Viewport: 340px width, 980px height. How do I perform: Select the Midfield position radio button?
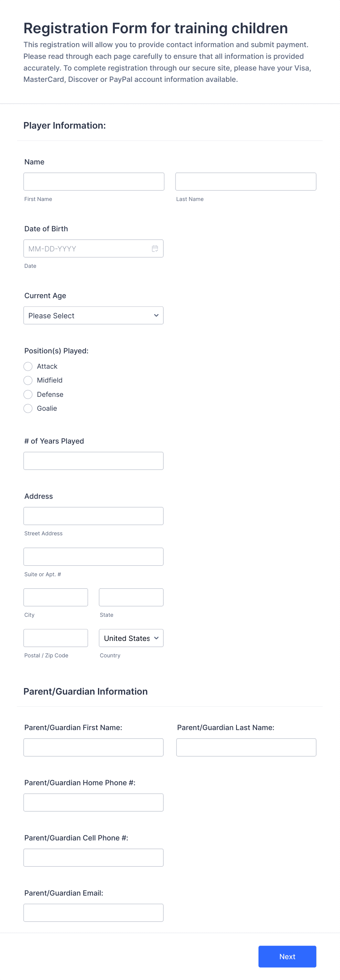28,380
